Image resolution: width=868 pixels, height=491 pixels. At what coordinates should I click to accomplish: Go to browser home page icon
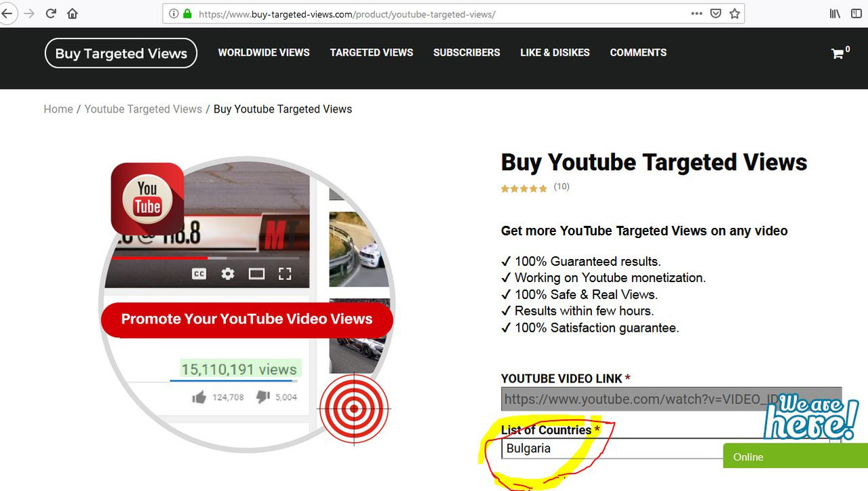point(73,14)
